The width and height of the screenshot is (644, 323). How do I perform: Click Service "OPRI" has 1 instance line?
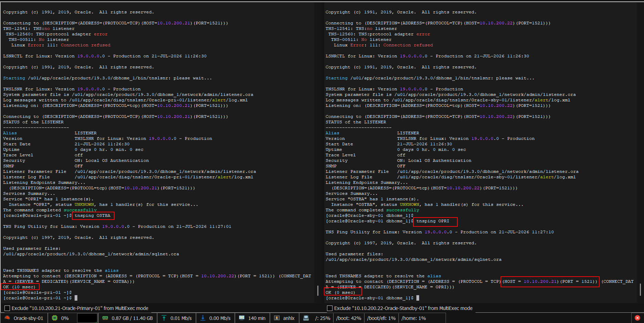[48, 199]
